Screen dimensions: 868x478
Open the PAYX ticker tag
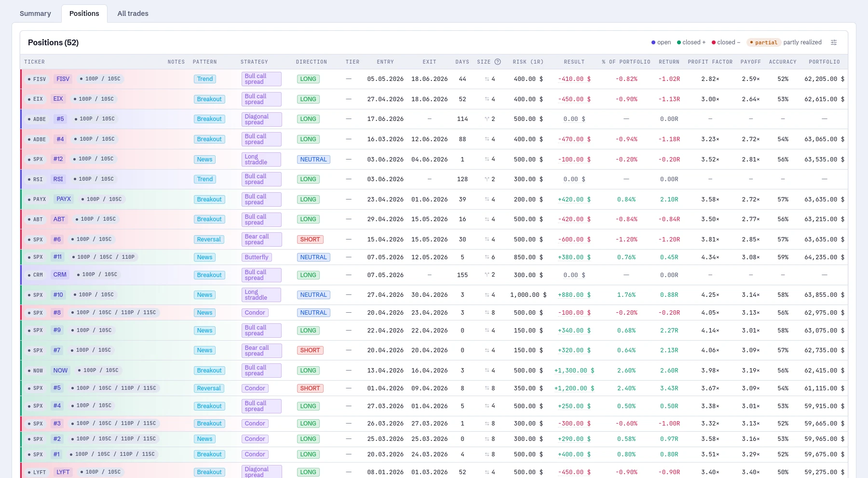tap(64, 199)
